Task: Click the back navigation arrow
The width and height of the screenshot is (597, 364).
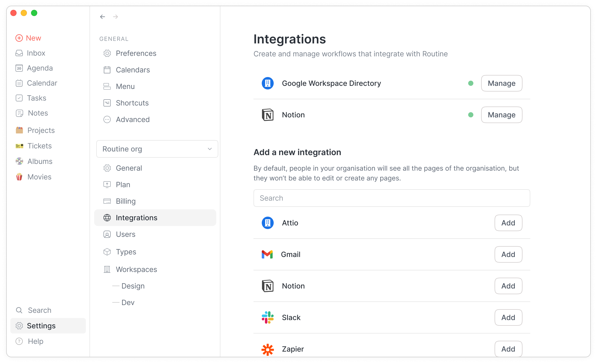Action: (102, 17)
